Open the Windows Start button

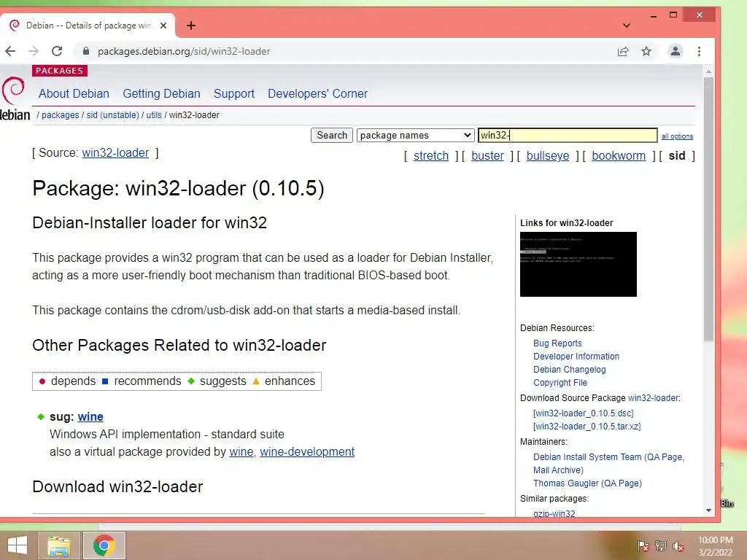coord(18,545)
